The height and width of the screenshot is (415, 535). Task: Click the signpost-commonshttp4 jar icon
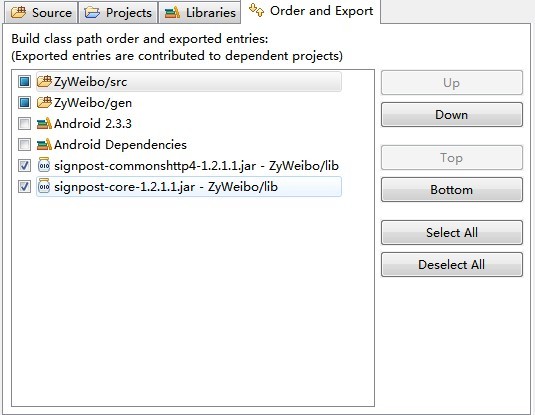coord(44,165)
